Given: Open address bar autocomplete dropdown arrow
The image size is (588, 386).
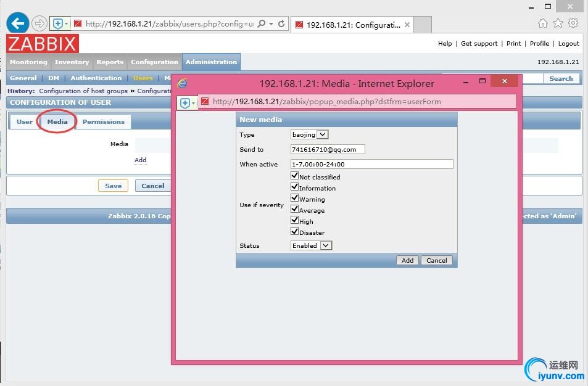Looking at the screenshot, I should pos(271,23).
